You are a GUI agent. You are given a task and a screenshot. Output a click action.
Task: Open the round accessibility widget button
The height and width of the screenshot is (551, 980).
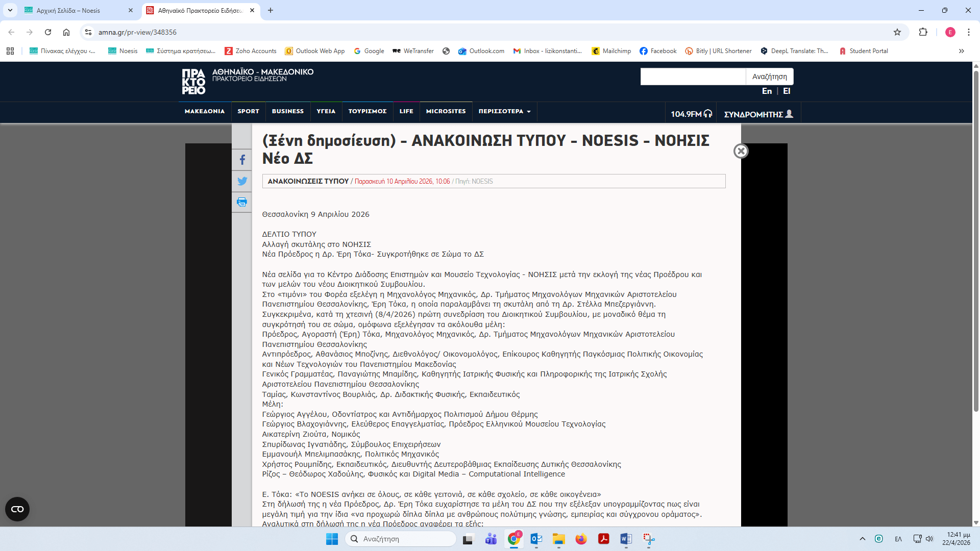(x=17, y=509)
